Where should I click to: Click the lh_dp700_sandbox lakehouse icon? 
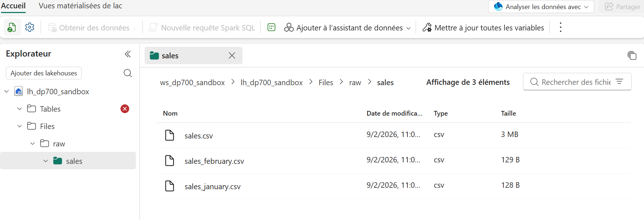coord(18,91)
